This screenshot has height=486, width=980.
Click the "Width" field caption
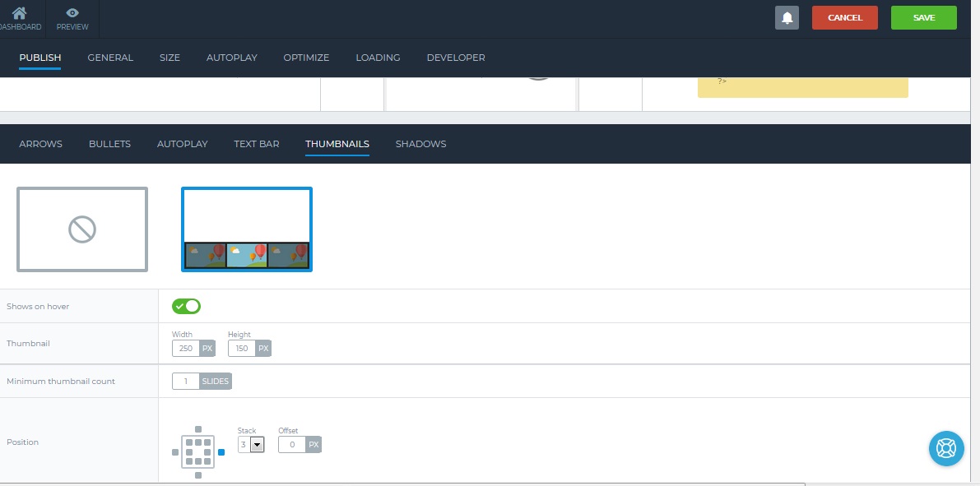click(x=183, y=335)
